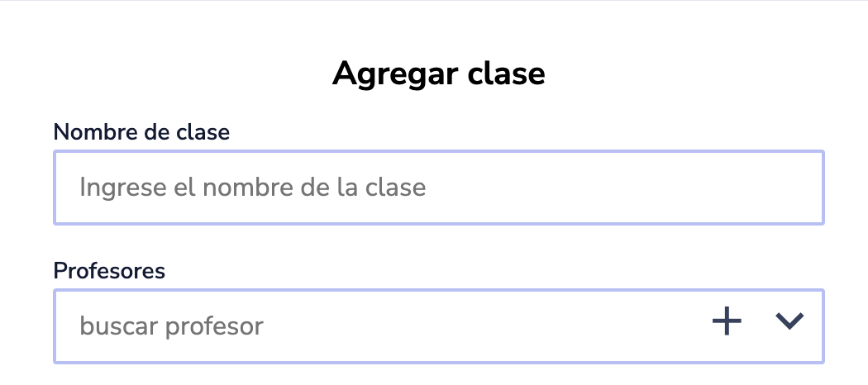Click the plus icon to add a professor

[x=727, y=321]
